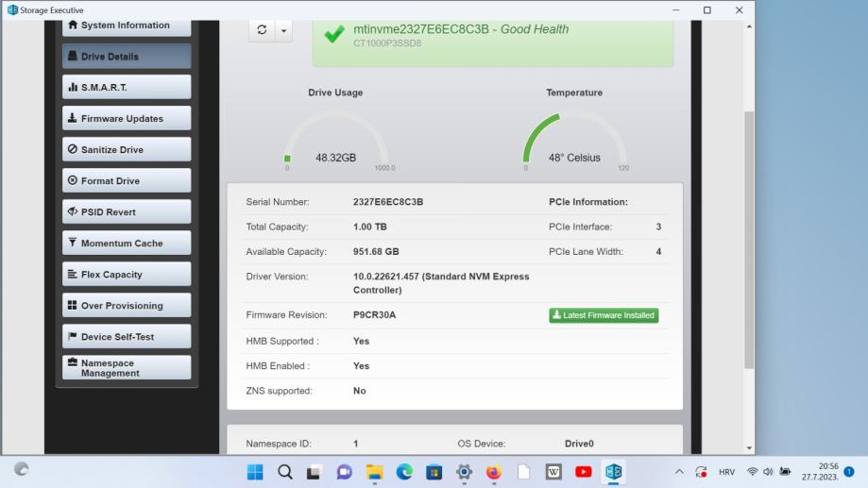The width and height of the screenshot is (868, 488).
Task: Open S.M.A.R.T. section
Action: (x=127, y=88)
